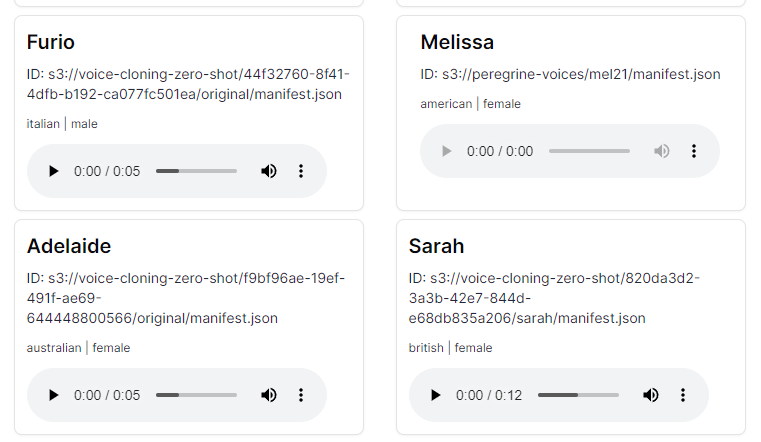
Task: Open more options for Sarah's audio
Action: (683, 395)
